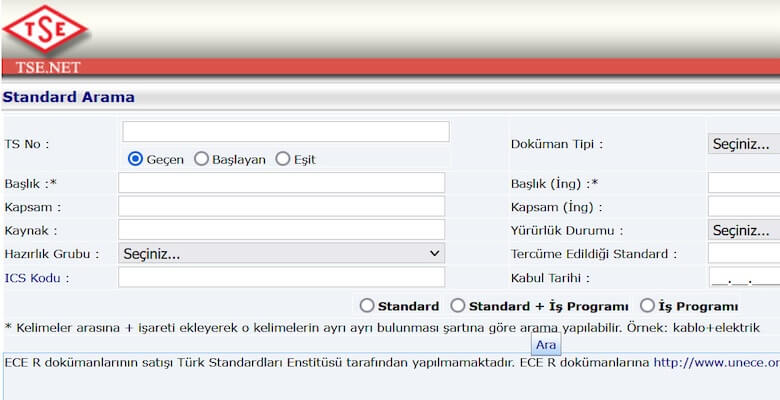This screenshot has height=400, width=780.
Task: Click the ICS Kodu link label
Action: click(x=37, y=278)
